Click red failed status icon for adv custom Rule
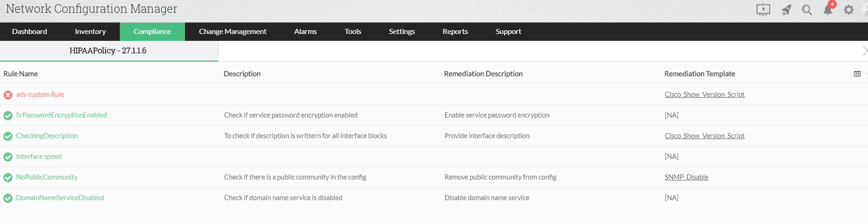The width and height of the screenshot is (868, 224). click(x=8, y=95)
